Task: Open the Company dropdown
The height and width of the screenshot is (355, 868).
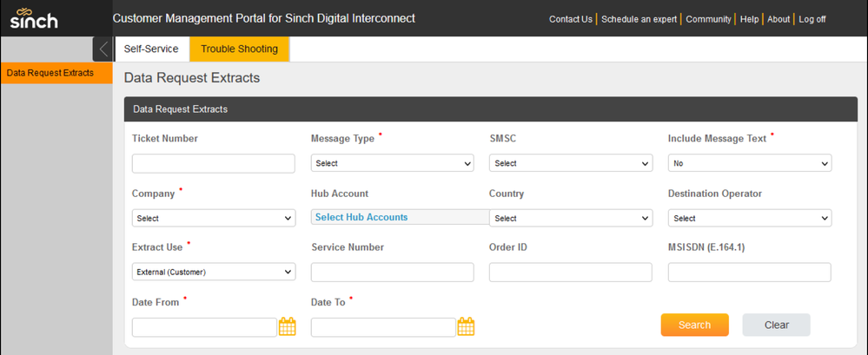Action: click(x=214, y=218)
